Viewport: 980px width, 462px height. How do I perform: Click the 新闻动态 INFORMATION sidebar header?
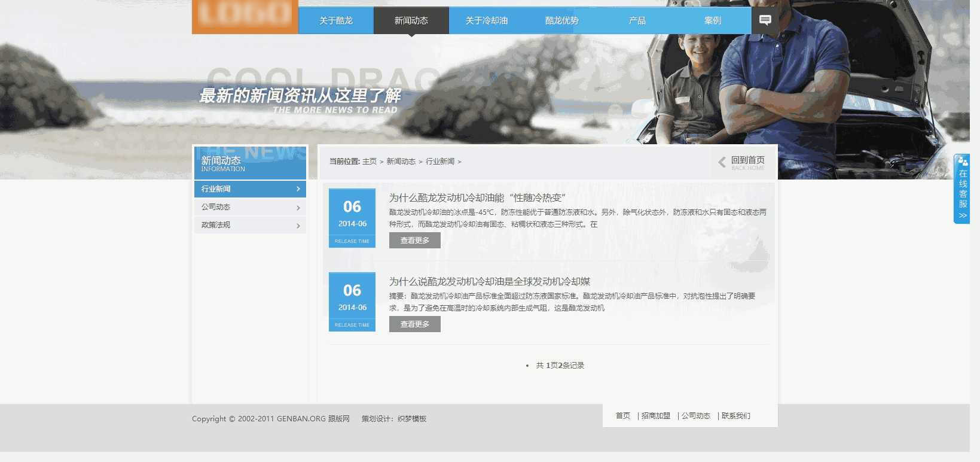pos(250,163)
